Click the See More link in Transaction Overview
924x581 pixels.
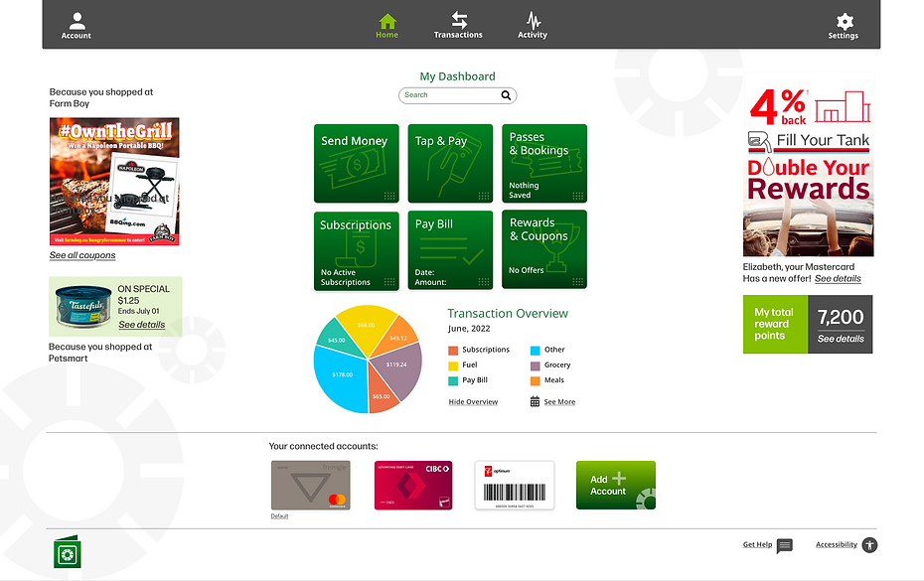pos(559,402)
